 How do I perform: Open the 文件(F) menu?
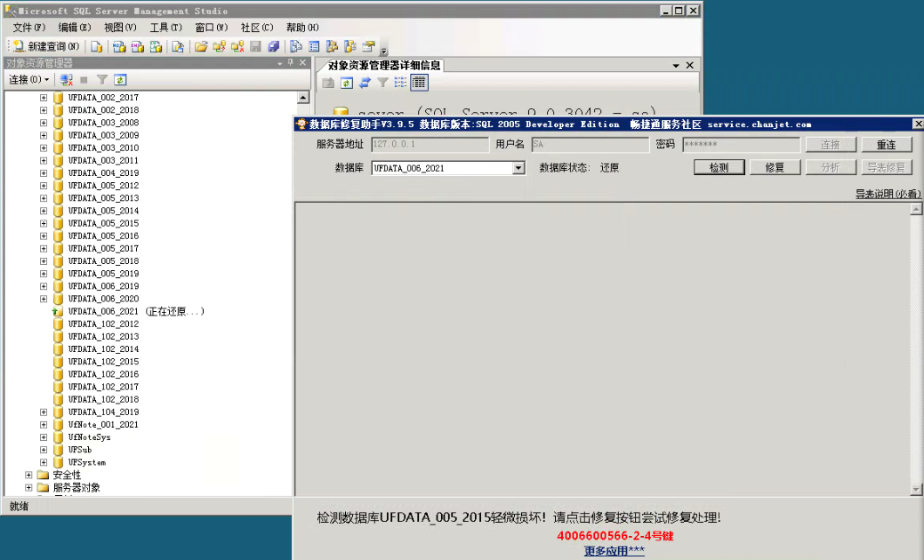(x=28, y=28)
